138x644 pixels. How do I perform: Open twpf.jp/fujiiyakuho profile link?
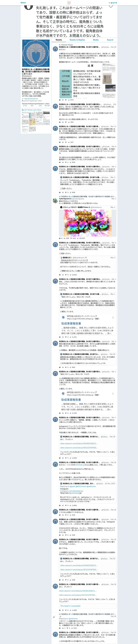[x=31, y=99]
